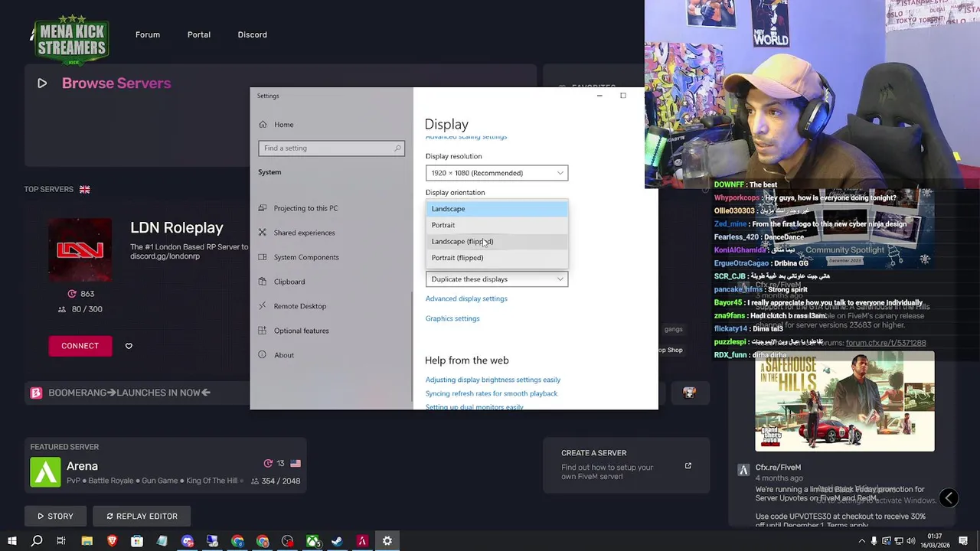Click the Browse Servers play icon
This screenshot has height=551, width=980.
tap(42, 83)
